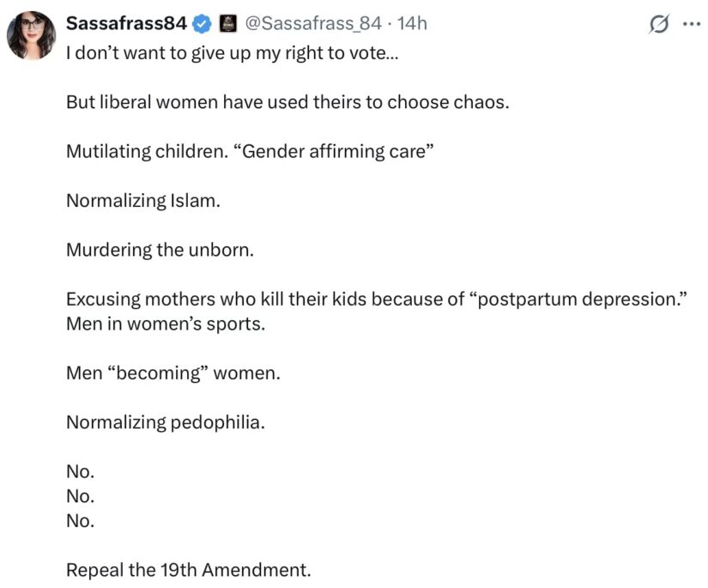
Task: Open the 14h timestamp link
Action: 412,23
